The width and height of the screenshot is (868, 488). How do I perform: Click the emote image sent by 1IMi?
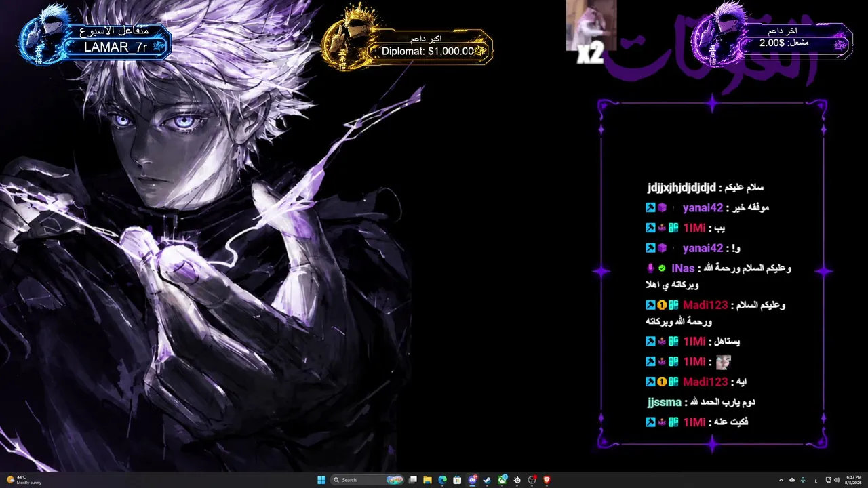[724, 362]
